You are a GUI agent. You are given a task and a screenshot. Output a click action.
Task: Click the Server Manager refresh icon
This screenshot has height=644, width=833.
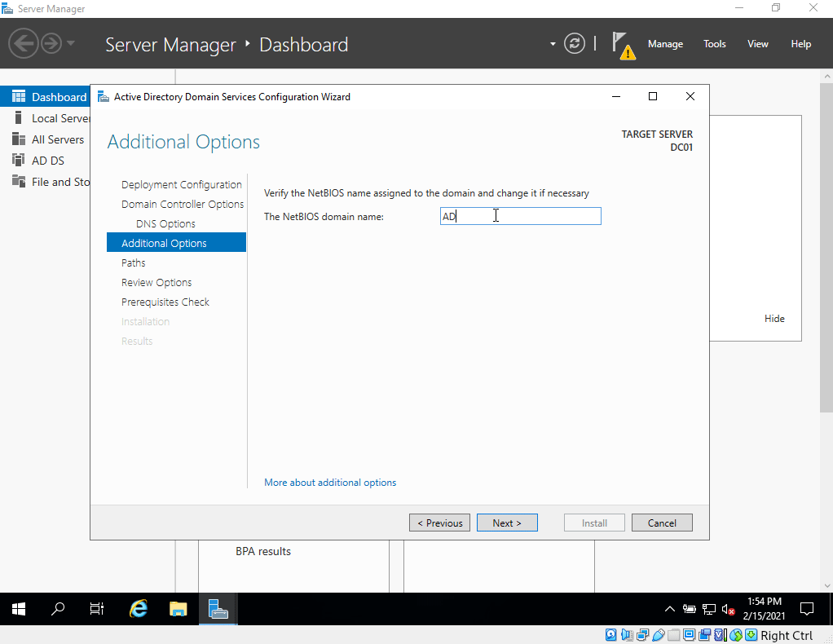pos(575,44)
